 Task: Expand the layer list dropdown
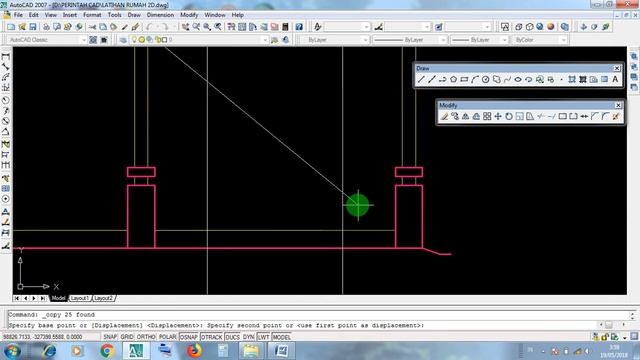(x=265, y=40)
